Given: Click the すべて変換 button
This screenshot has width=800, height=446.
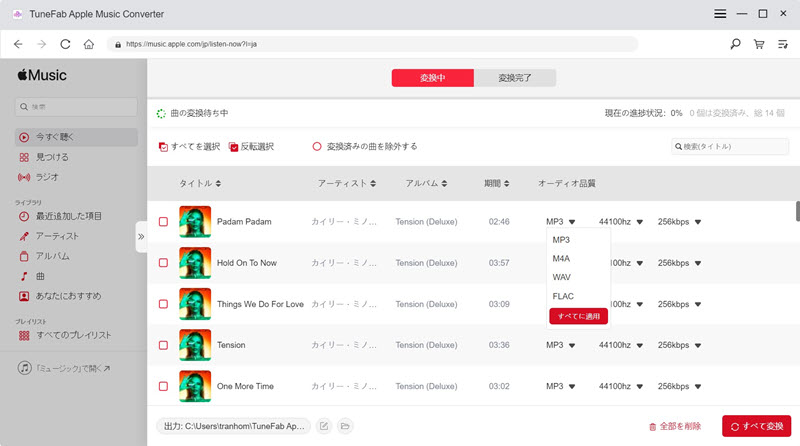Looking at the screenshot, I should 757,426.
